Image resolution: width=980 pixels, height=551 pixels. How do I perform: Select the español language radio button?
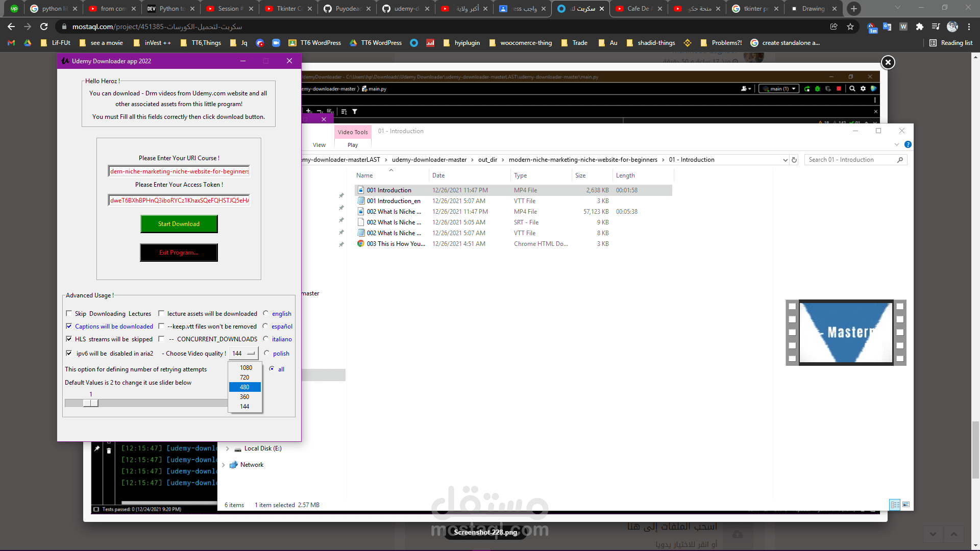265,326
